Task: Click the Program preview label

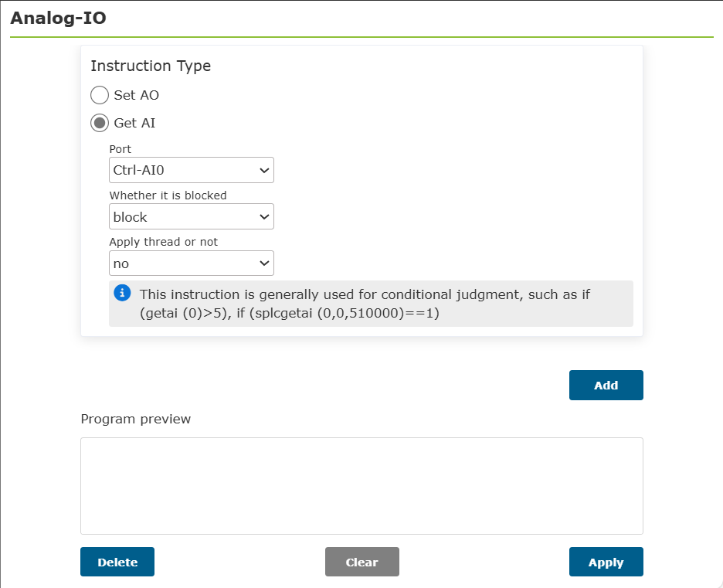Action: pos(136,420)
